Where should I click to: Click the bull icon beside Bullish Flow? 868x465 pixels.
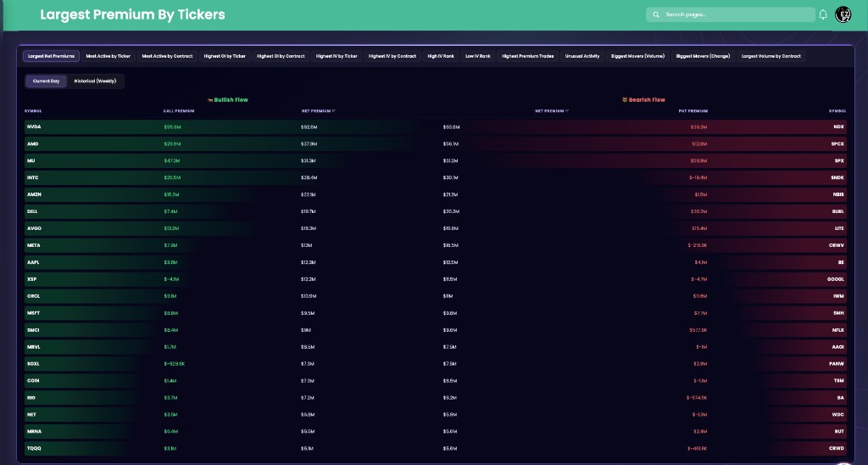click(210, 100)
